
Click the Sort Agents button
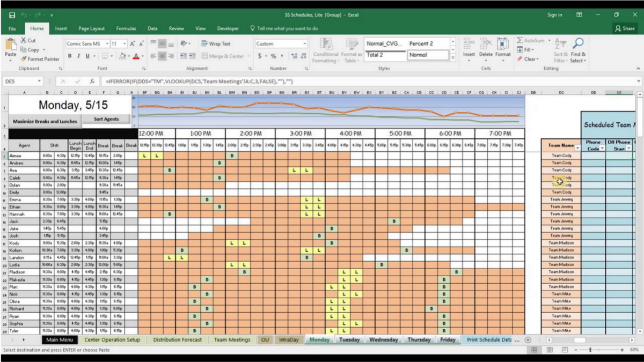point(106,119)
